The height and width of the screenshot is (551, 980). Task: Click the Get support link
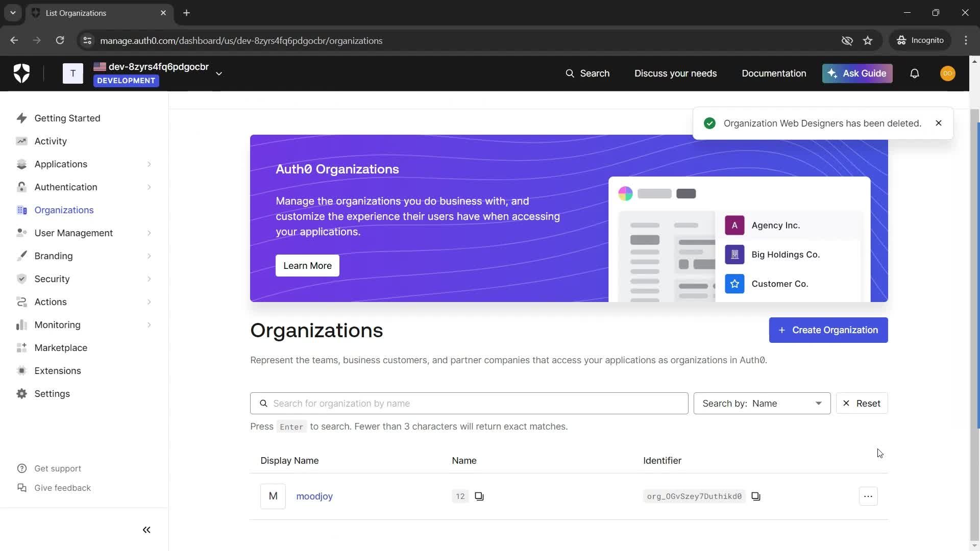(58, 468)
